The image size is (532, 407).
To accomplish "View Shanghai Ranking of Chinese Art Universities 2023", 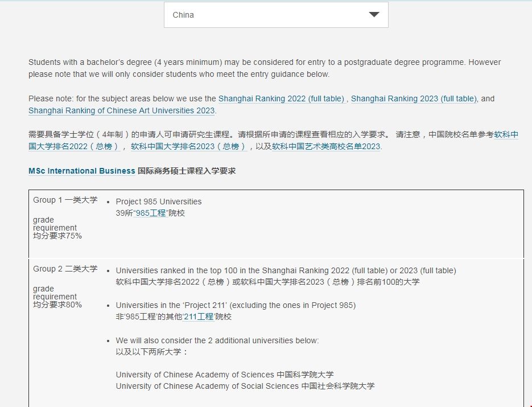I will click(x=121, y=110).
